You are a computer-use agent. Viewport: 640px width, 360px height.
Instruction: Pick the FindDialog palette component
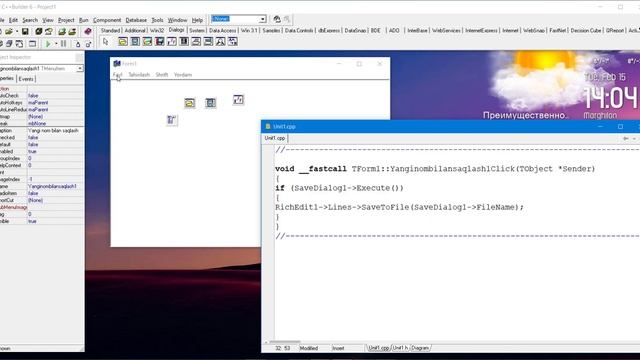pyautogui.click(x=220, y=42)
